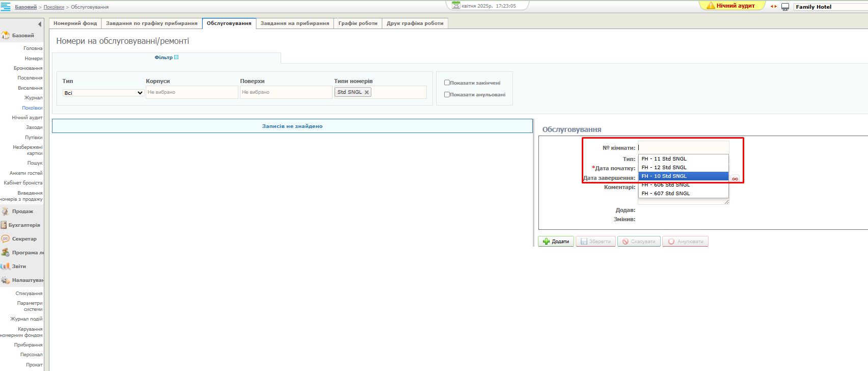868x371 pixels.
Task: Enable the Показати закінчені checkbox
Action: click(x=447, y=83)
